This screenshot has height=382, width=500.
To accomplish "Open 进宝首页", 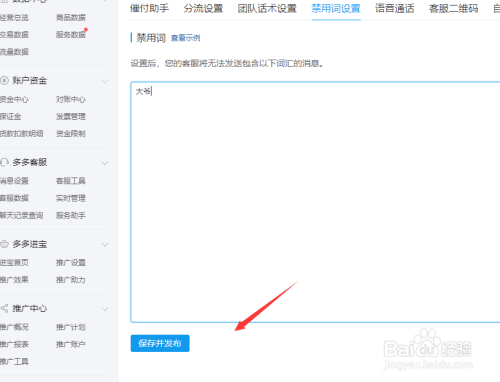I will tap(14, 263).
